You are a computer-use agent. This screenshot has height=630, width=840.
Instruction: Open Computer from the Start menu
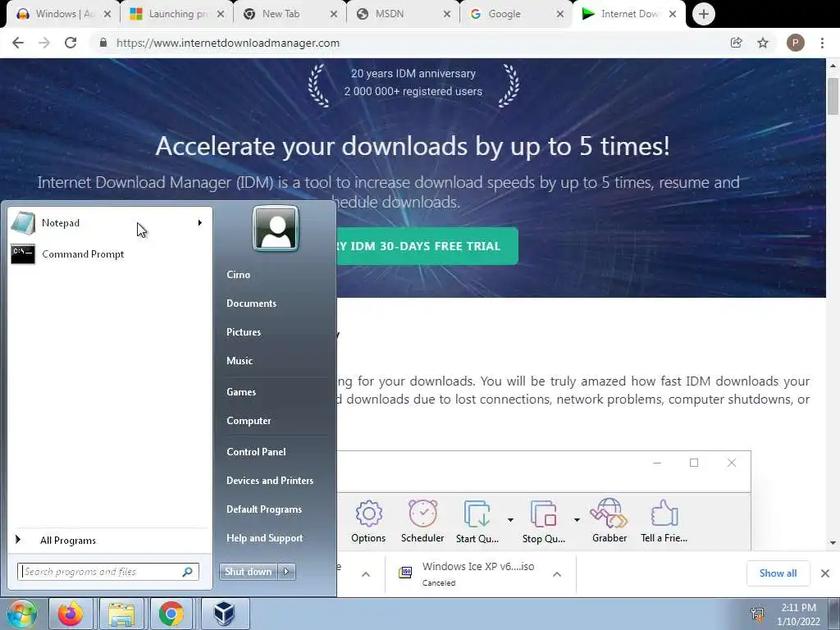pos(249,421)
